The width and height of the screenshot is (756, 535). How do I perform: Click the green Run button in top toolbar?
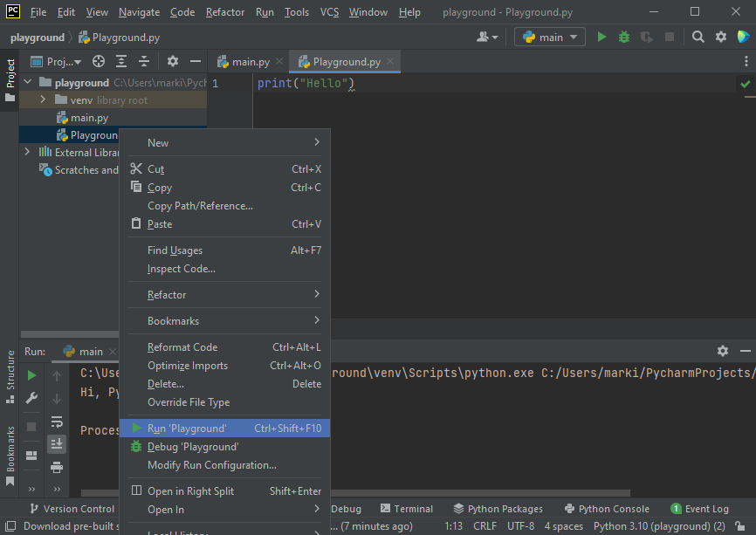click(x=601, y=37)
